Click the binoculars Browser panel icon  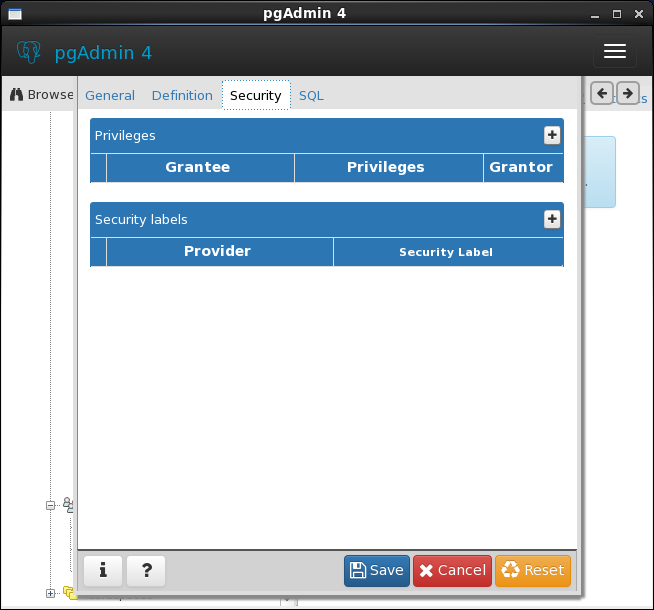click(17, 95)
